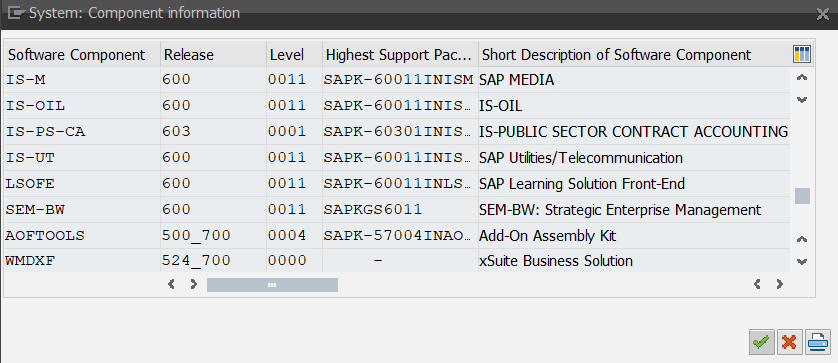
Task: Select Short Description of Software Component header
Action: 634,55
